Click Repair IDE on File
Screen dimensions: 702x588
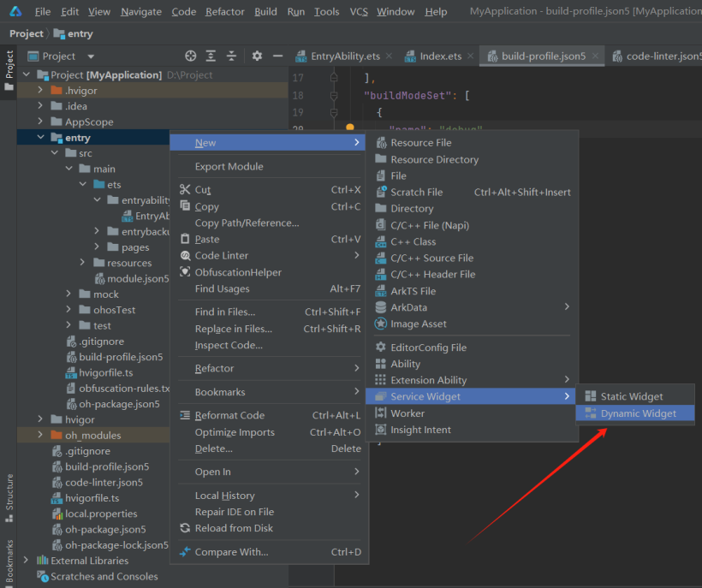[270, 512]
